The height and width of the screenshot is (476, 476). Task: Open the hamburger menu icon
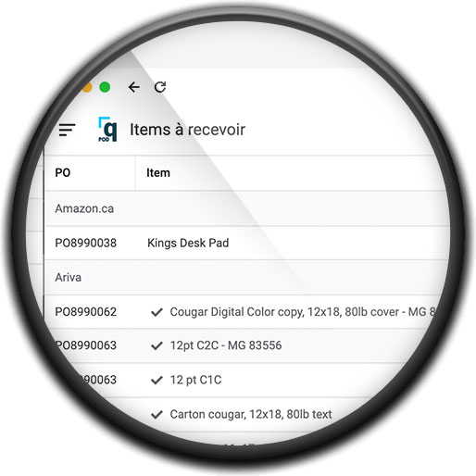click(67, 130)
